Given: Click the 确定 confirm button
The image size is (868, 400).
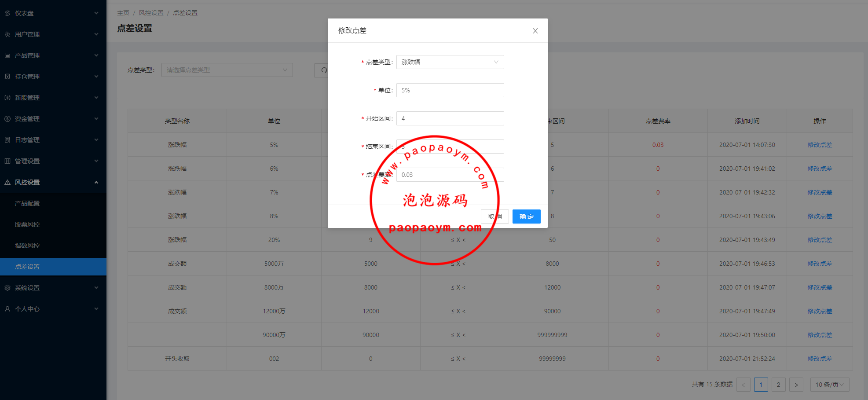Looking at the screenshot, I should (x=527, y=217).
